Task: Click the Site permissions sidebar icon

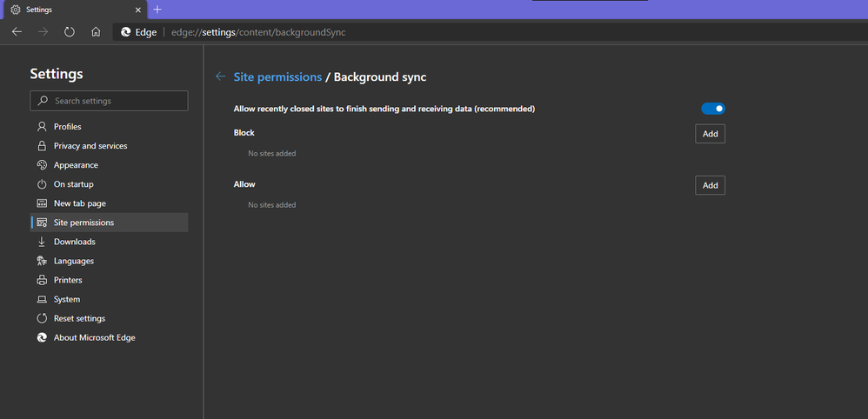Action: pyautogui.click(x=42, y=223)
